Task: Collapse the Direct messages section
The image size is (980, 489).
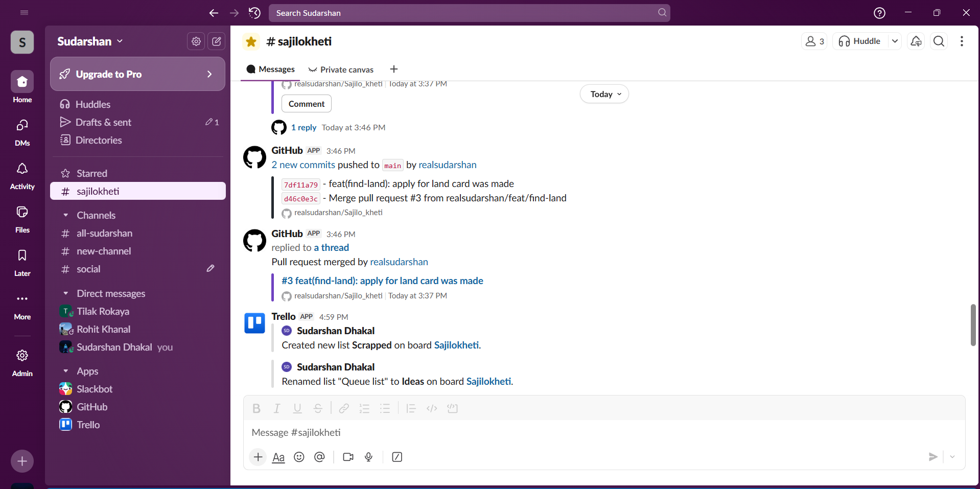Action: pyautogui.click(x=65, y=293)
